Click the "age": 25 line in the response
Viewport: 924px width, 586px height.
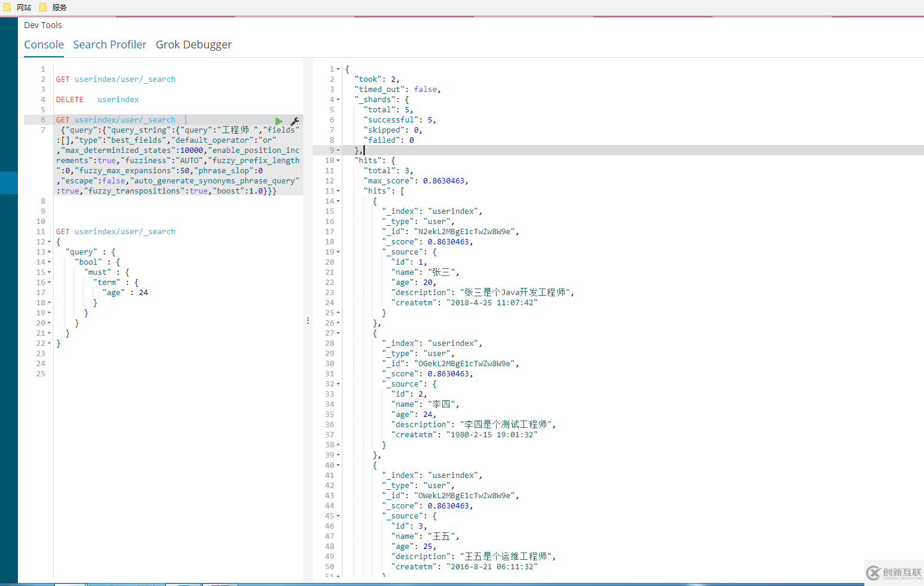point(414,547)
